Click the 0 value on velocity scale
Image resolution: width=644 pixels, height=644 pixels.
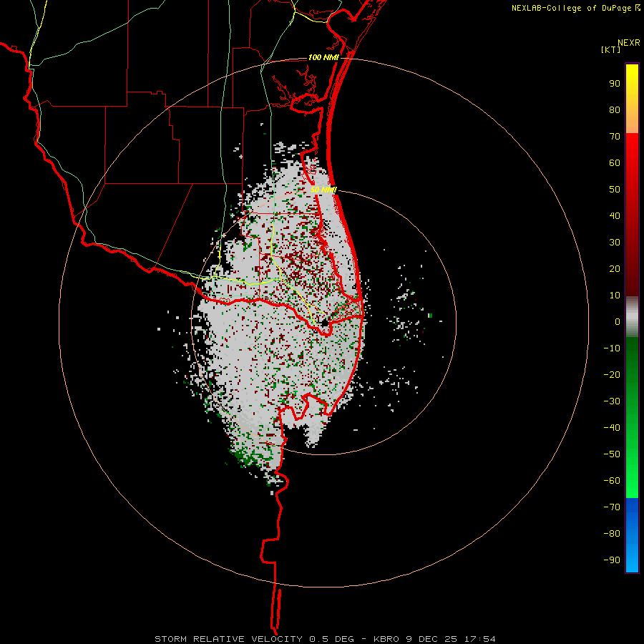click(x=618, y=322)
